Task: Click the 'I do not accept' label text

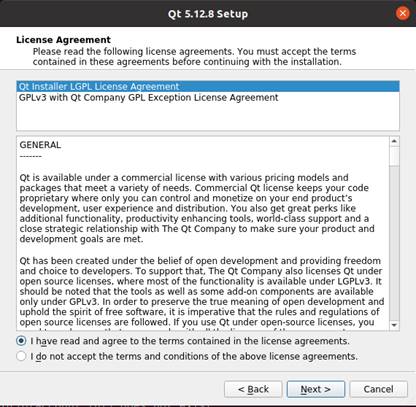Action: pos(194,357)
